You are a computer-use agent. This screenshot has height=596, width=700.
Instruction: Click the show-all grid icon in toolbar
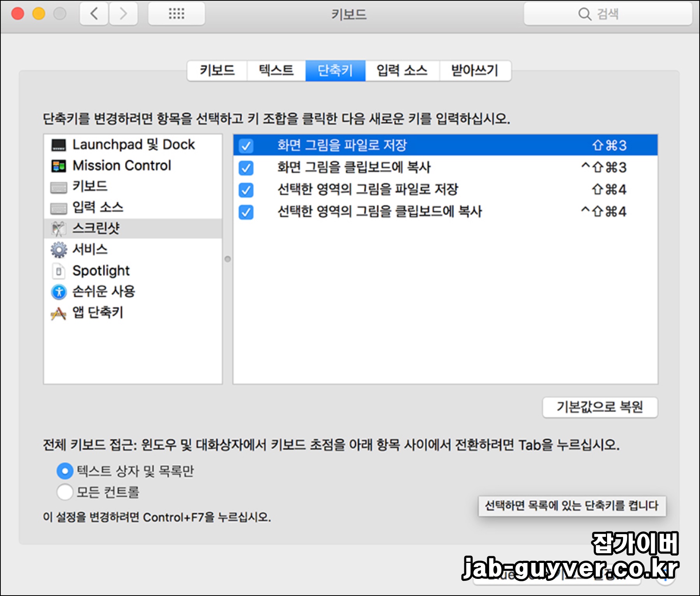[177, 14]
